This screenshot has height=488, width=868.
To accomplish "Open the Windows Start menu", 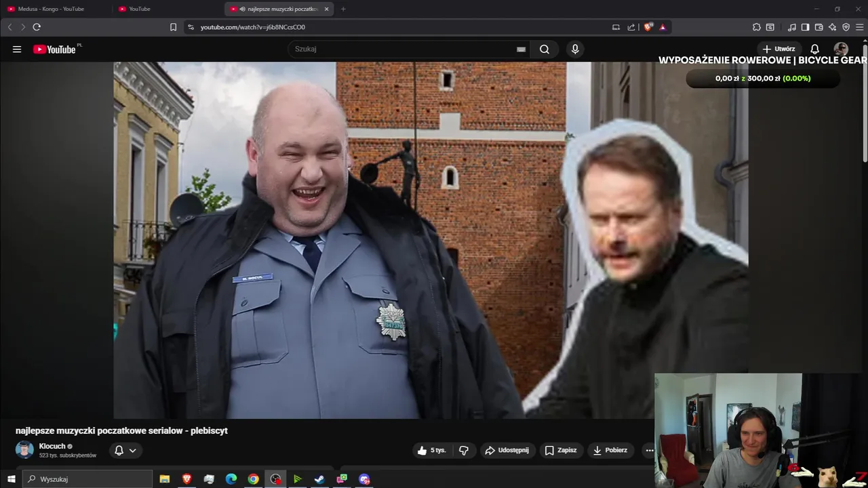I will click(11, 479).
